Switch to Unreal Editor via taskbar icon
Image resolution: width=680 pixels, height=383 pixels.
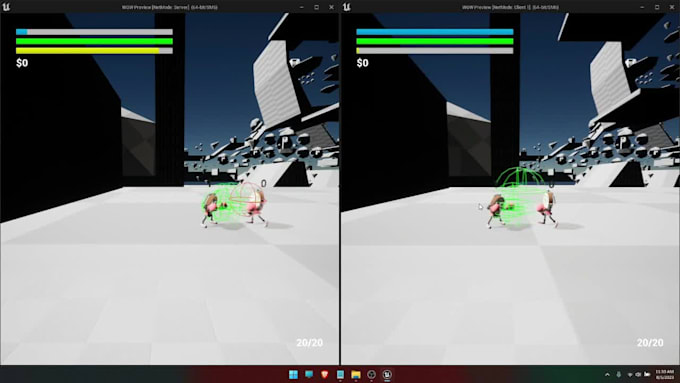click(x=387, y=374)
